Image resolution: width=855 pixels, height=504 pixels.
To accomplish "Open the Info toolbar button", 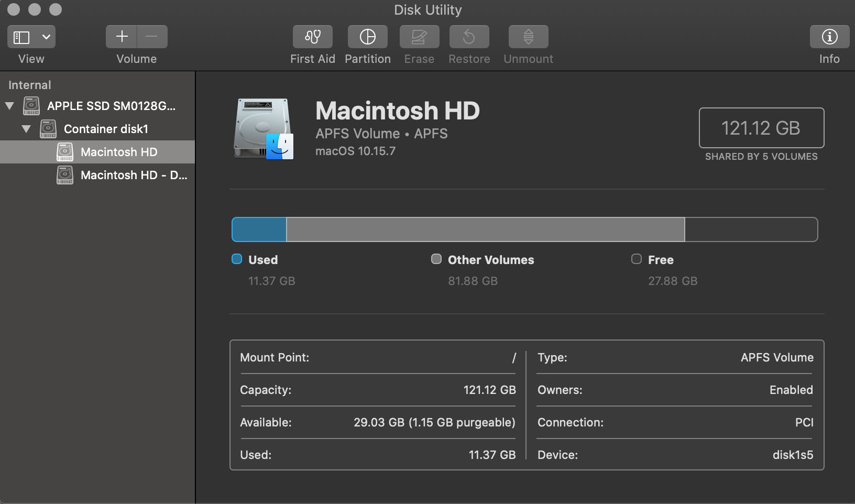I will pyautogui.click(x=829, y=37).
